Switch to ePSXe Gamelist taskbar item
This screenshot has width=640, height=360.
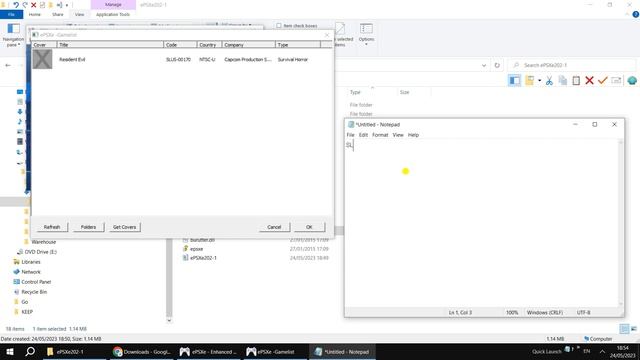[x=275, y=351]
